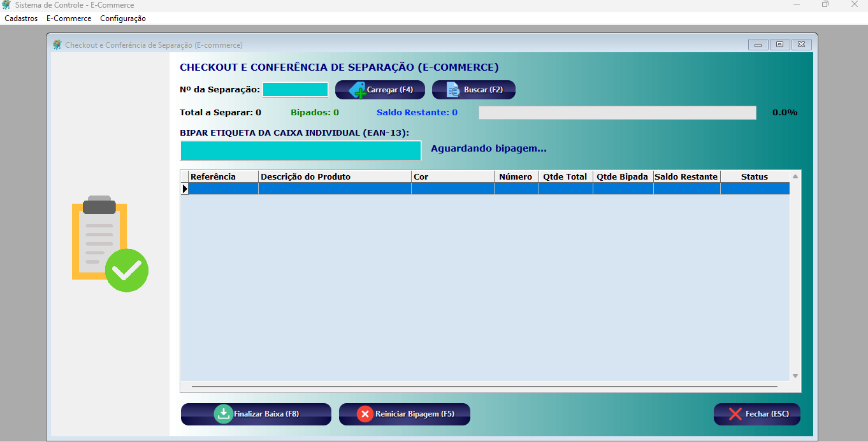
Task: Click the Qtde Bipada column header
Action: tap(623, 176)
